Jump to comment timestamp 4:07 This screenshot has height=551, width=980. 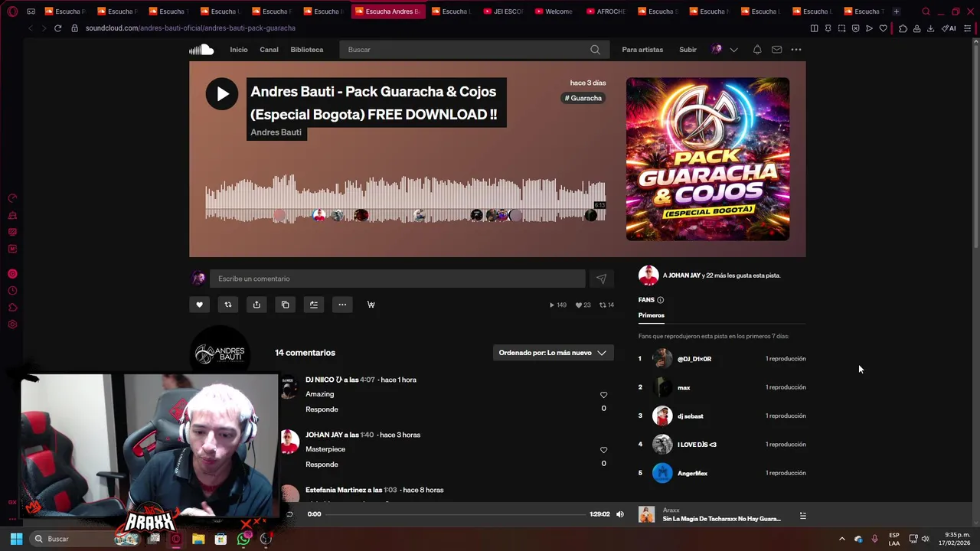pos(367,380)
